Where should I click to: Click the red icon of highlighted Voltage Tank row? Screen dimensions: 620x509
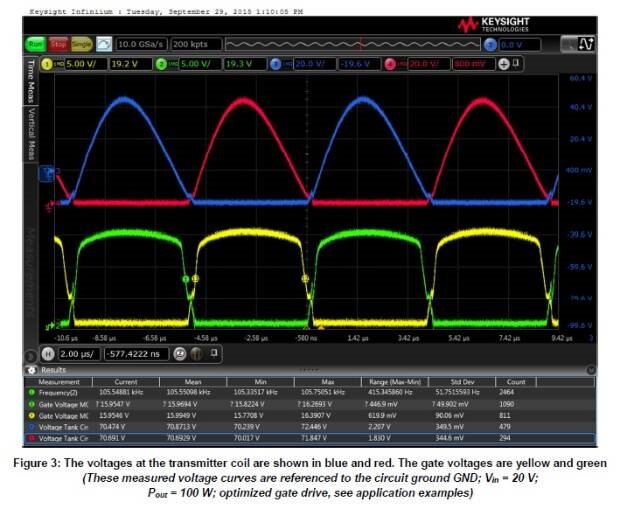(x=31, y=438)
